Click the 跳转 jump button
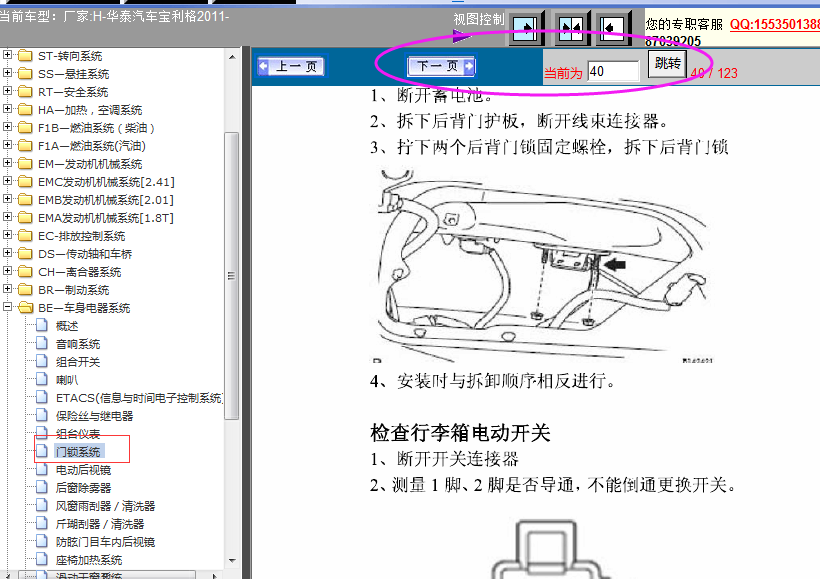The height and width of the screenshot is (579, 820). coord(667,64)
